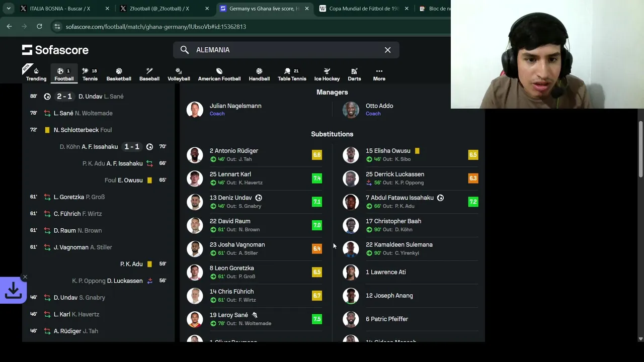Click the search magnifier icon
Screen dimensions: 644x362
coord(185,50)
